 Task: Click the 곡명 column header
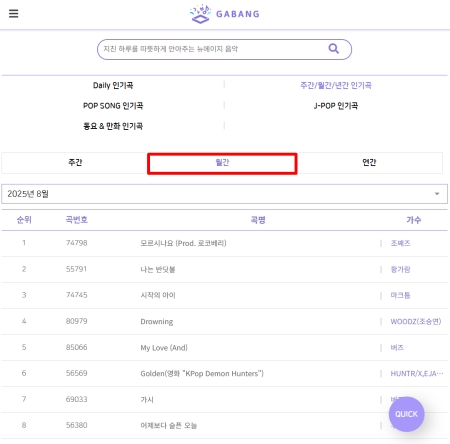click(x=258, y=220)
